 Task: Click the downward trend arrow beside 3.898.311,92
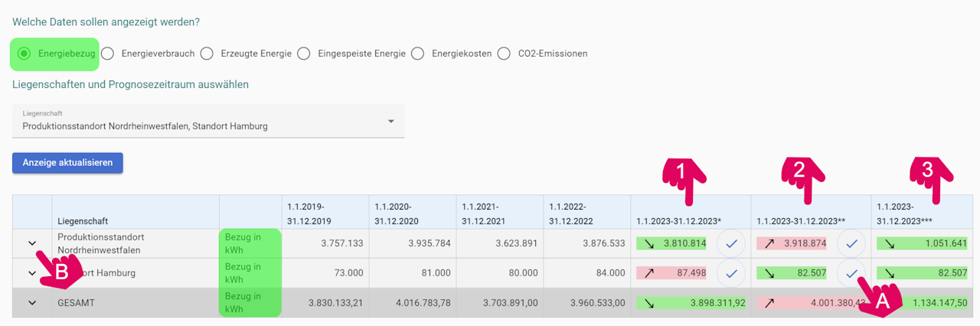point(649,303)
